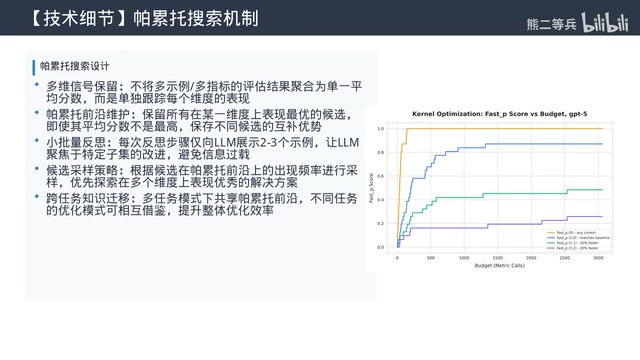Click the green line swatch in the legend
The image size is (640, 360).
coord(551,243)
